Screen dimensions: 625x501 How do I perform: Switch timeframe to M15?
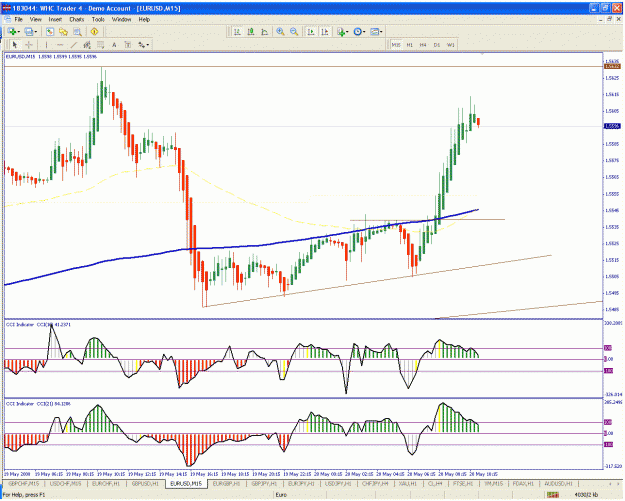coord(396,45)
